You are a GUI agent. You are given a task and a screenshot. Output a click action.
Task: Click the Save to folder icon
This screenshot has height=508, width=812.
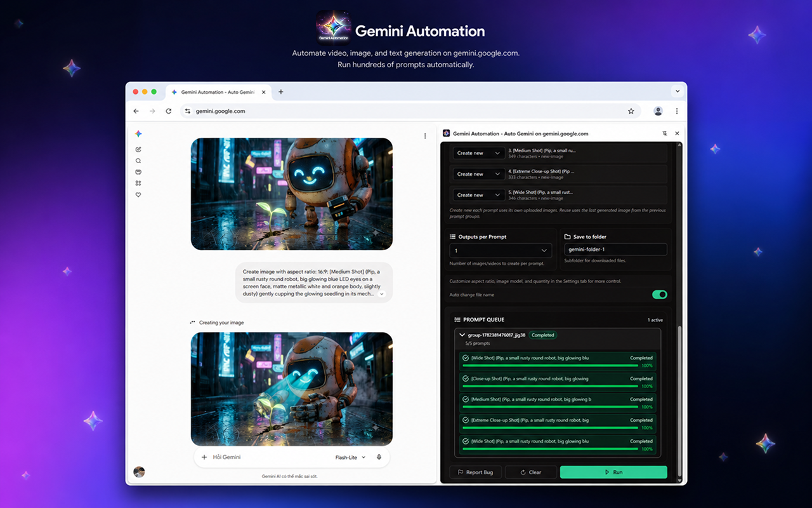(x=567, y=237)
